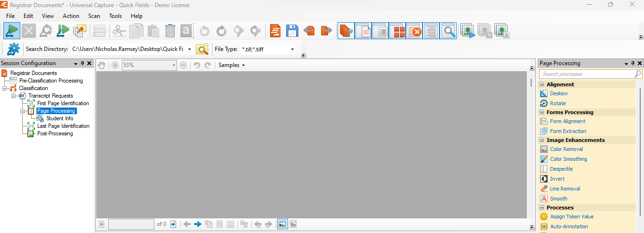Toggle the orange-lined document pane icon
Screen dimensions: 644x233
click(363, 31)
